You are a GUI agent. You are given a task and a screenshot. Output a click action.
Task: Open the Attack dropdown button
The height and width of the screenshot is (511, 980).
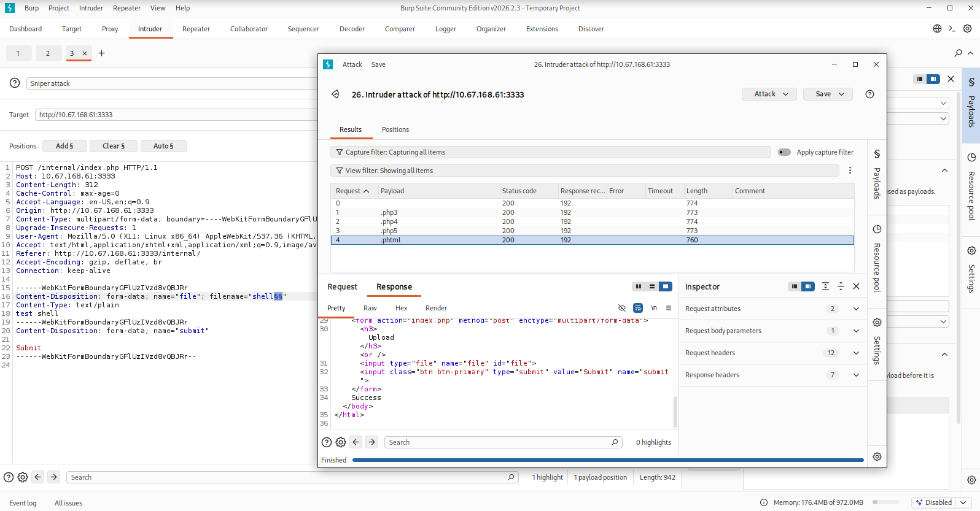769,94
